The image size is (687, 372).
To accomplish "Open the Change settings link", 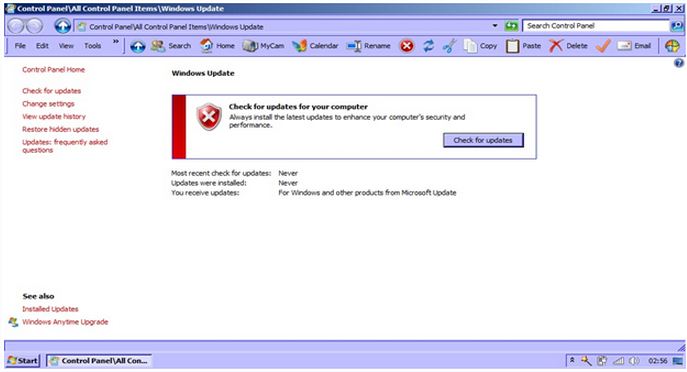I will [48, 104].
